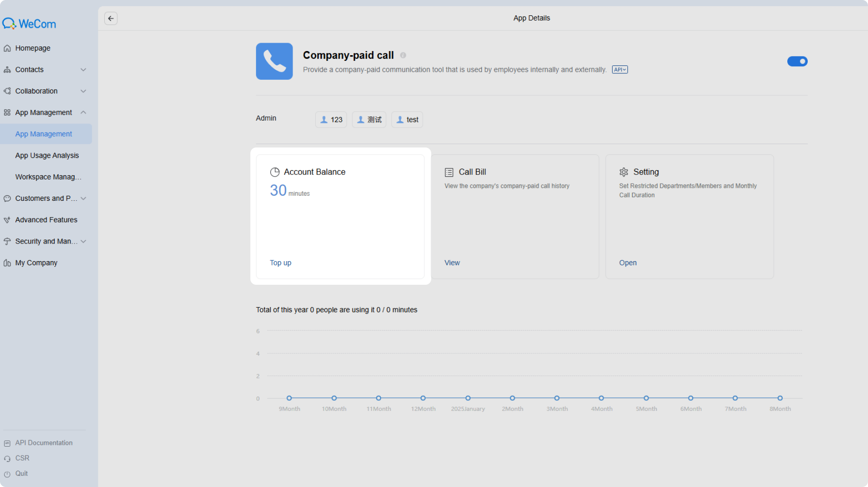Image resolution: width=868 pixels, height=487 pixels.
Task: Go to Advanced Features
Action: [x=46, y=220]
